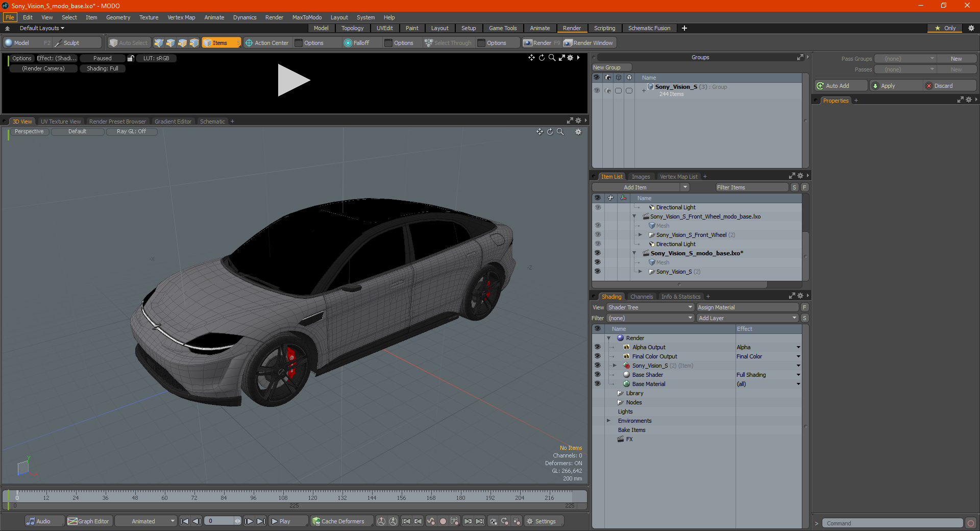Screen dimensions: 980x531
Task: Open the Audio tool in the timeline bar
Action: (44, 521)
